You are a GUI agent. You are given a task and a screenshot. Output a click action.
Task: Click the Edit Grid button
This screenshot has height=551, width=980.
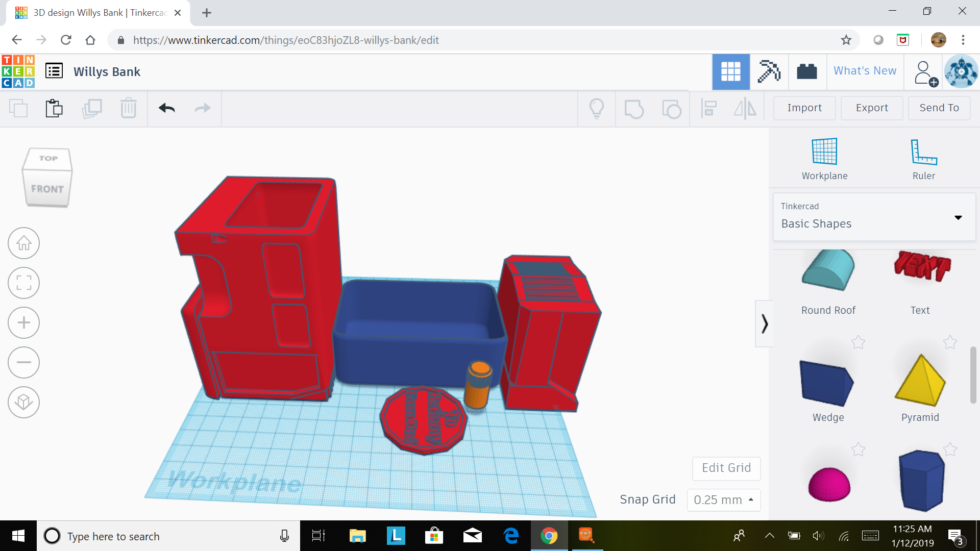tap(726, 468)
